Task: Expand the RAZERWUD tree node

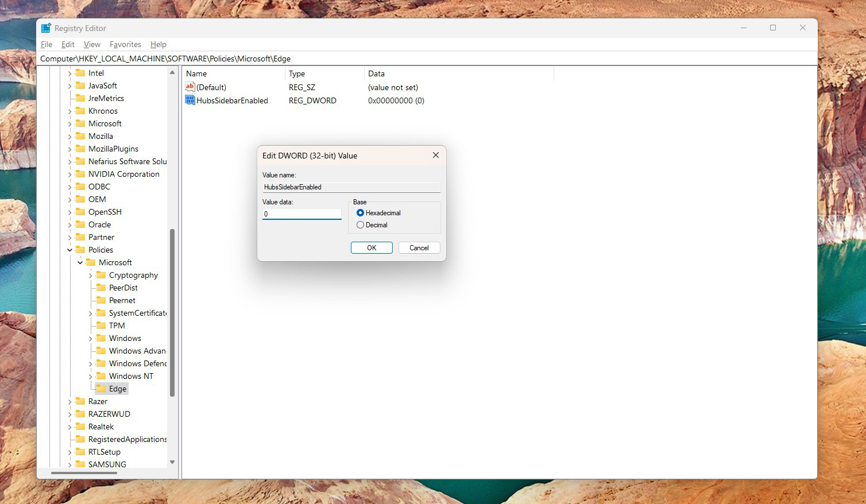Action: click(x=70, y=414)
